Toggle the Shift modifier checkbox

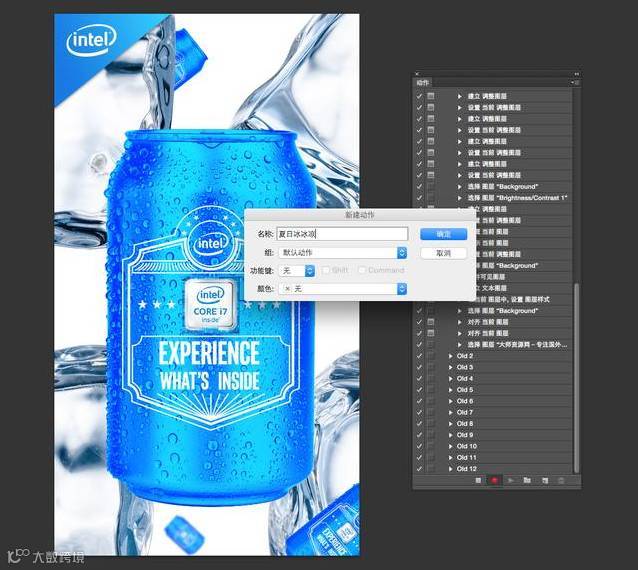click(x=326, y=270)
